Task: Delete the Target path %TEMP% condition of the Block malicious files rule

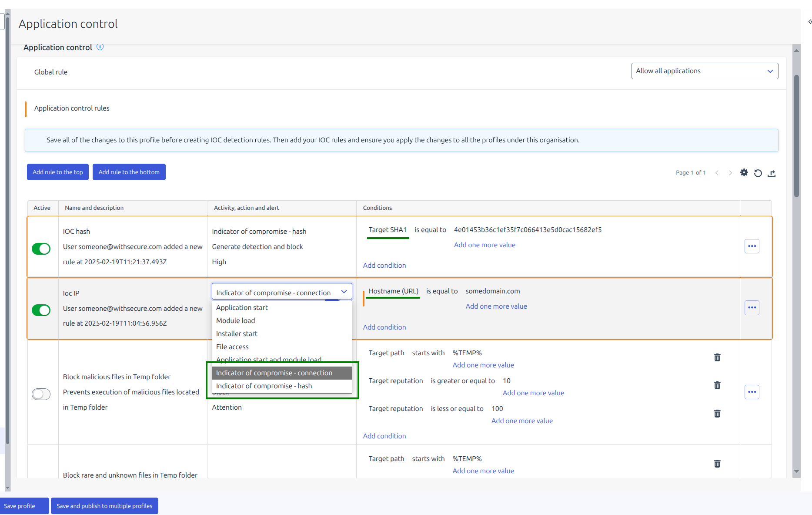Action: coord(717,357)
